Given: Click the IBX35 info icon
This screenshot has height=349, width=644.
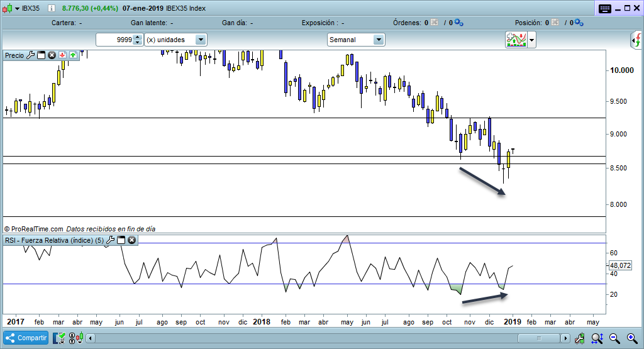Looking at the screenshot, I should point(50,8).
